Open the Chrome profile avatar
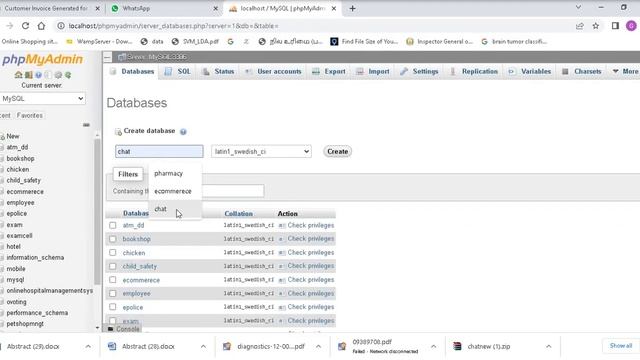 point(631,26)
